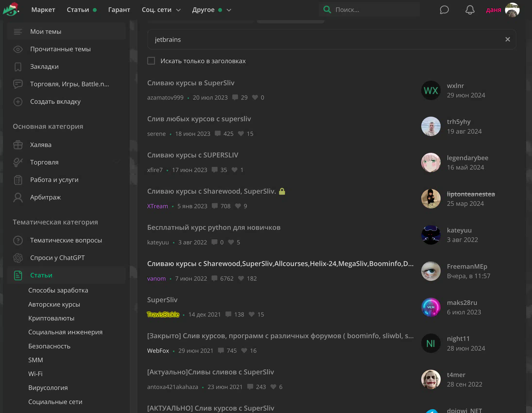Click the Торговля category icon

(x=18, y=162)
